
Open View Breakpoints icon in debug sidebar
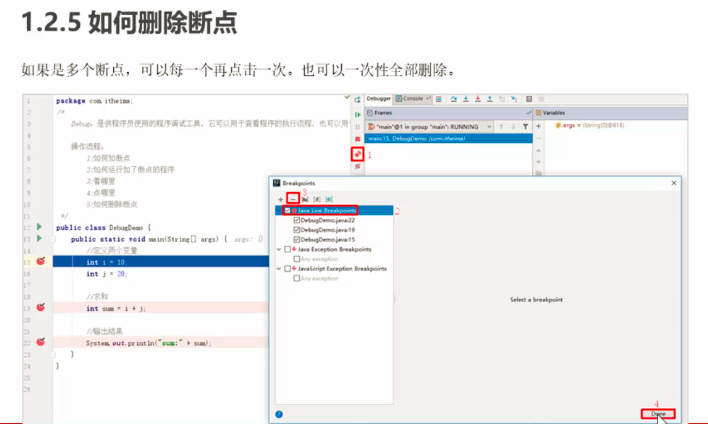pyautogui.click(x=358, y=154)
